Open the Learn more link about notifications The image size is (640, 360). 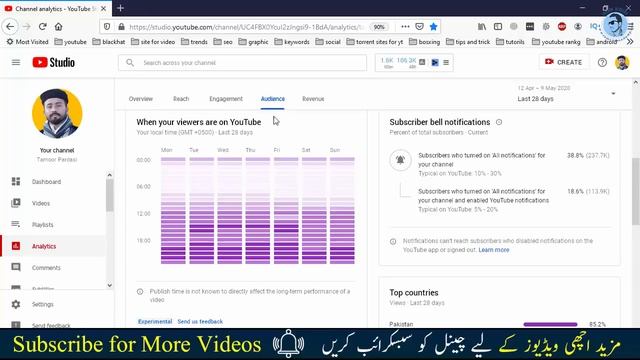coord(494,250)
